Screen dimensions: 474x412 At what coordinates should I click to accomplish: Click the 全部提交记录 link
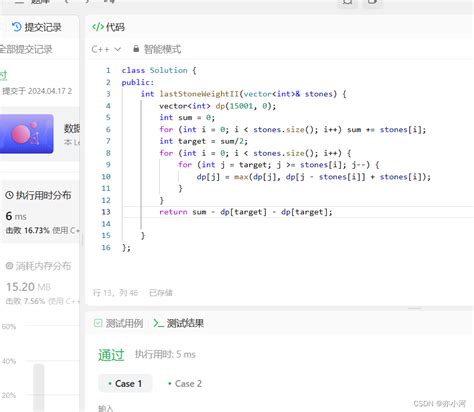pyautogui.click(x=26, y=50)
